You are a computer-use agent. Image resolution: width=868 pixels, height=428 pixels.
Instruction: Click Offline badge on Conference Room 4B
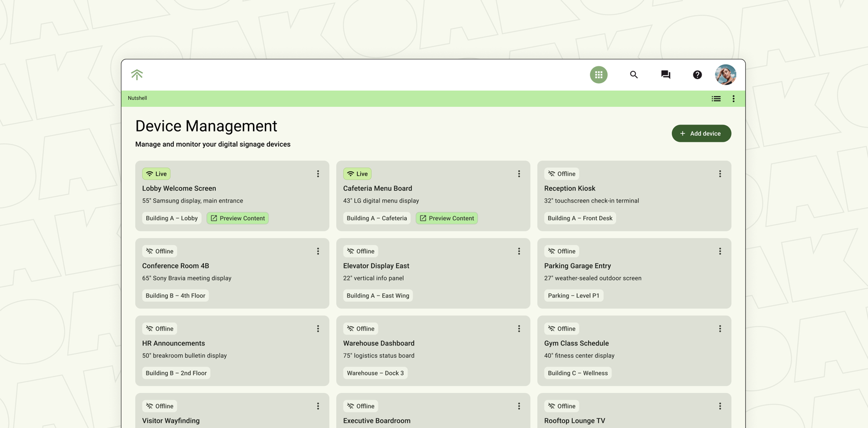[x=160, y=252]
